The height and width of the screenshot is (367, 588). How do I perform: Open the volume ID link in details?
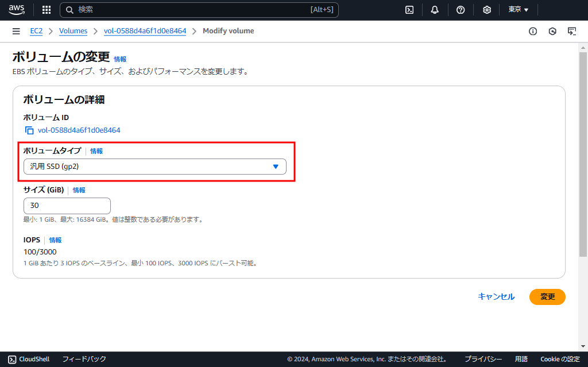click(79, 130)
